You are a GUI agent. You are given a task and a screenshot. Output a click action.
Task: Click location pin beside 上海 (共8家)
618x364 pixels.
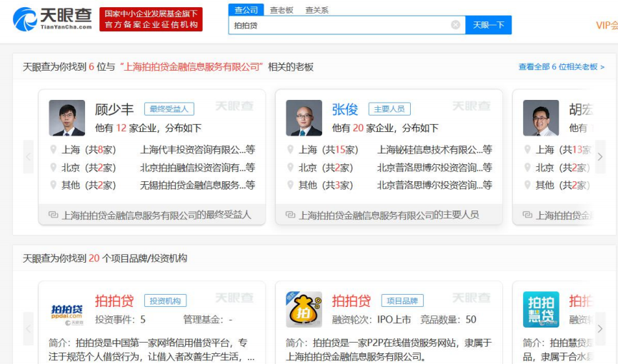[53, 149]
